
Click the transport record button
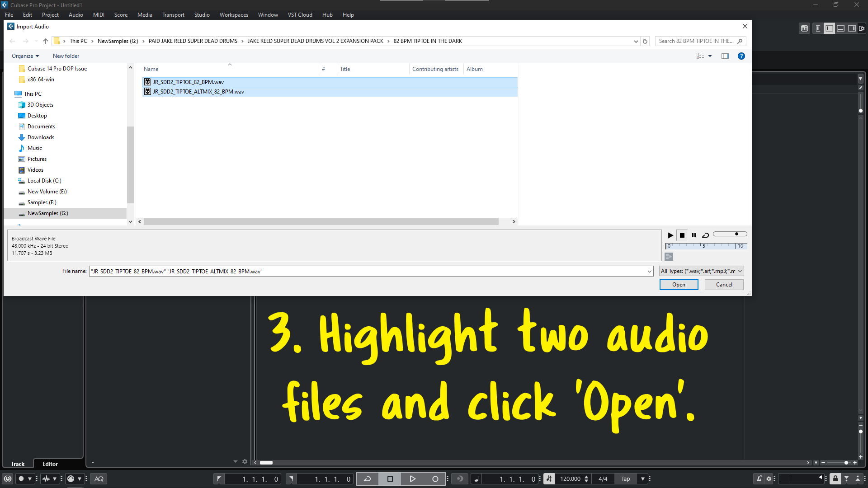(435, 479)
